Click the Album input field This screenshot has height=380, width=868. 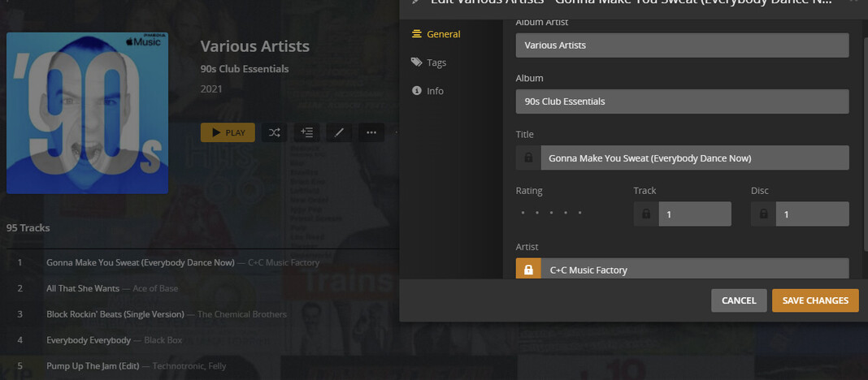coord(682,101)
